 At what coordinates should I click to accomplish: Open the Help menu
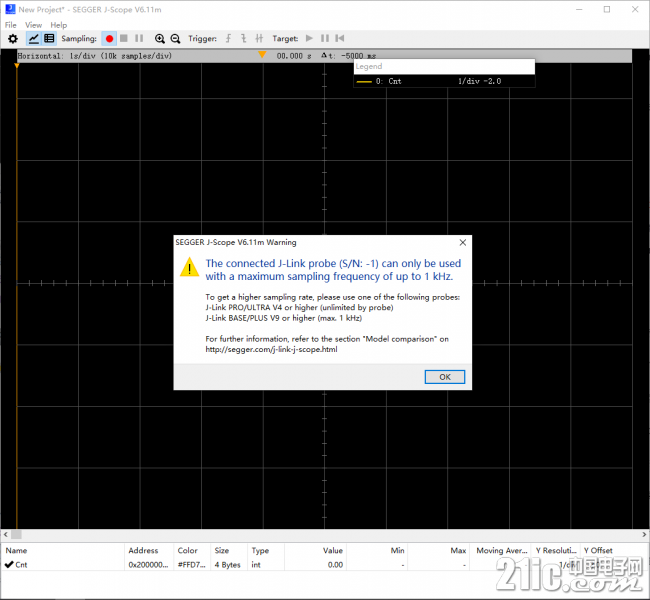58,25
